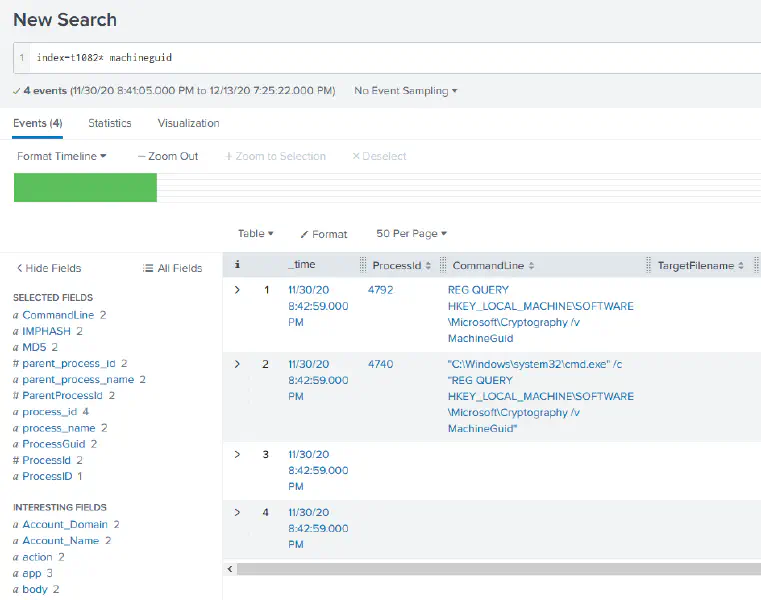Switch to the Visualization tab

click(188, 123)
